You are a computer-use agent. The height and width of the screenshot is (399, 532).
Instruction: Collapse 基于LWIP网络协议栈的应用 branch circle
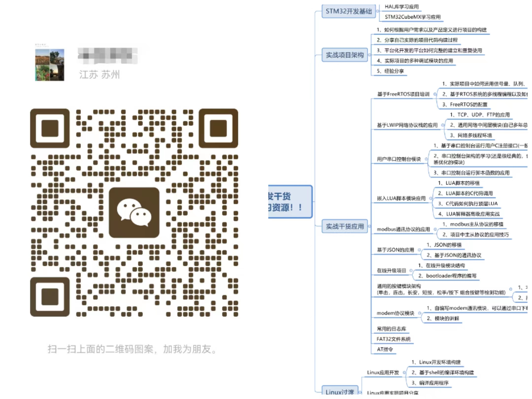[x=443, y=125]
